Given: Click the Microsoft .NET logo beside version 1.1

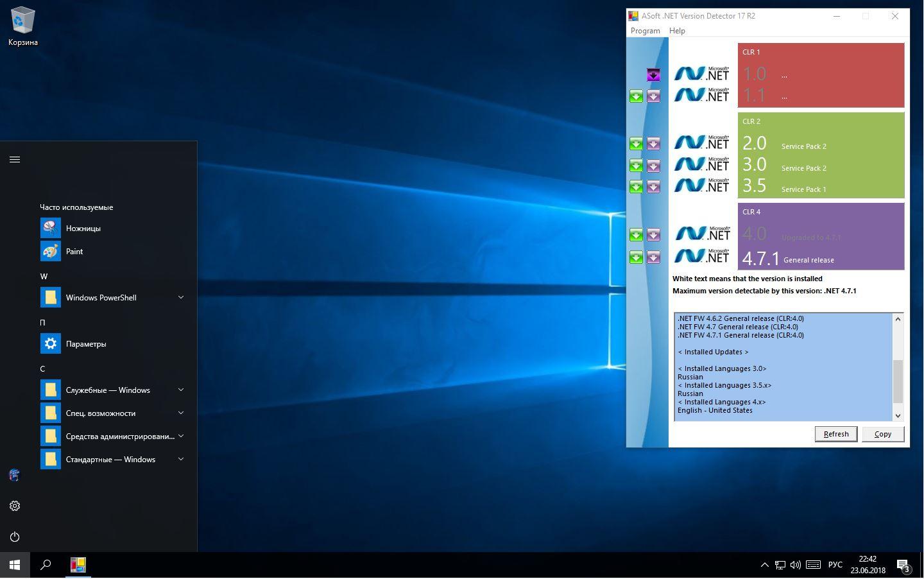Looking at the screenshot, I should coord(702,94).
